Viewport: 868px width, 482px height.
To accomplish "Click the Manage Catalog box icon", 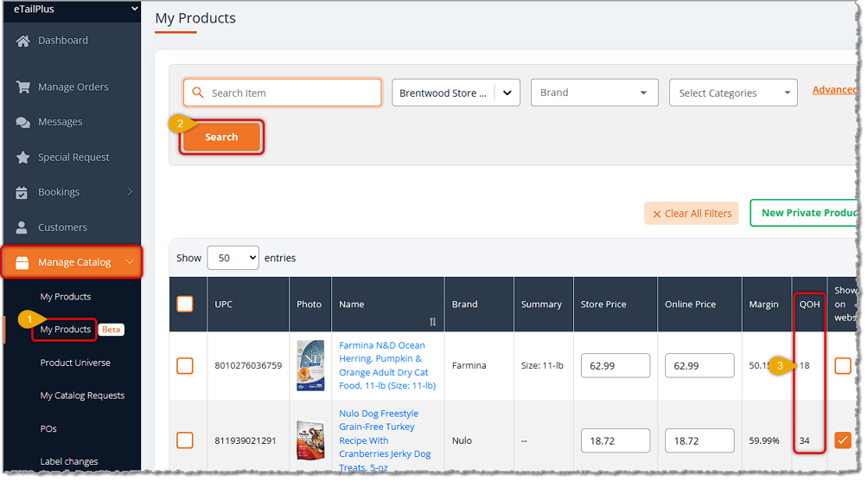I will [x=22, y=262].
